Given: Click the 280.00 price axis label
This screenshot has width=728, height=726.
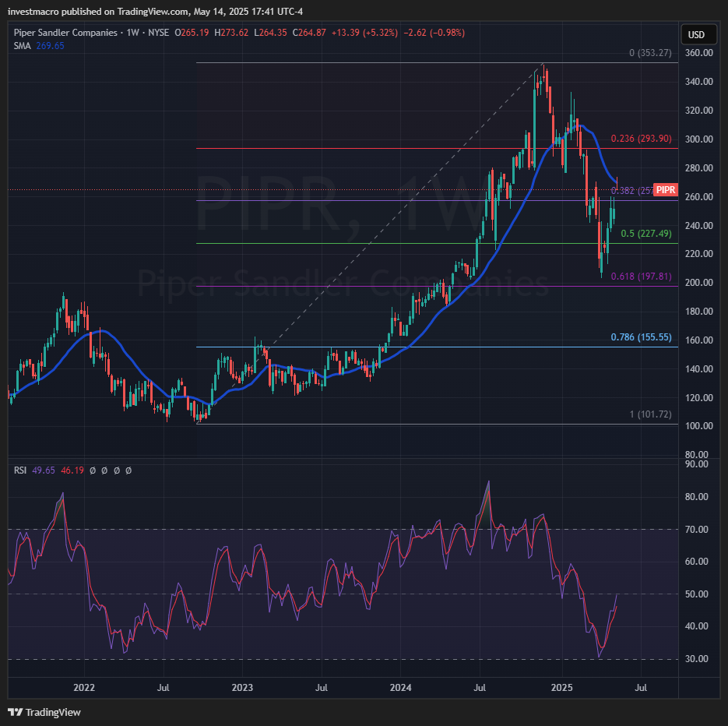Looking at the screenshot, I should 699,168.
